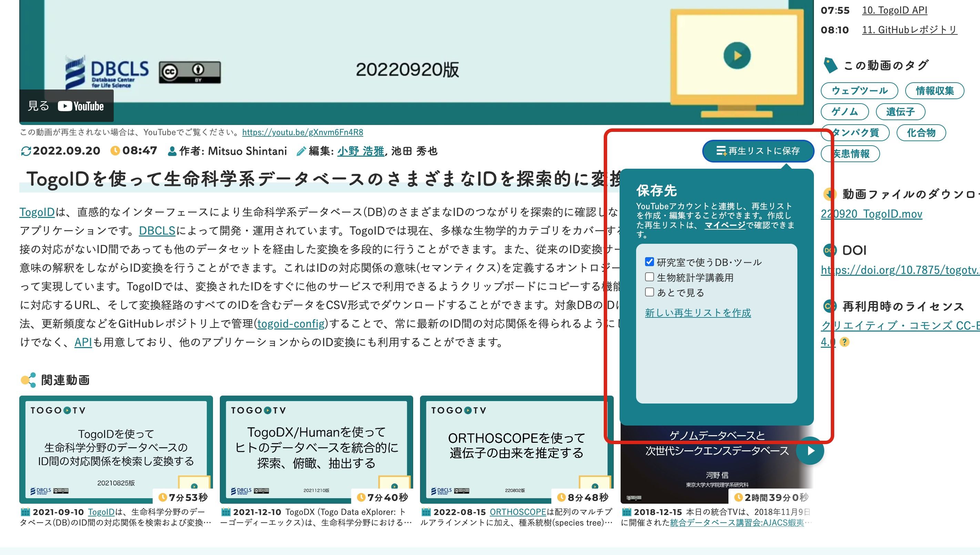980x555 pixels.
Task: Open the マイページ link in popup
Action: coord(725,225)
